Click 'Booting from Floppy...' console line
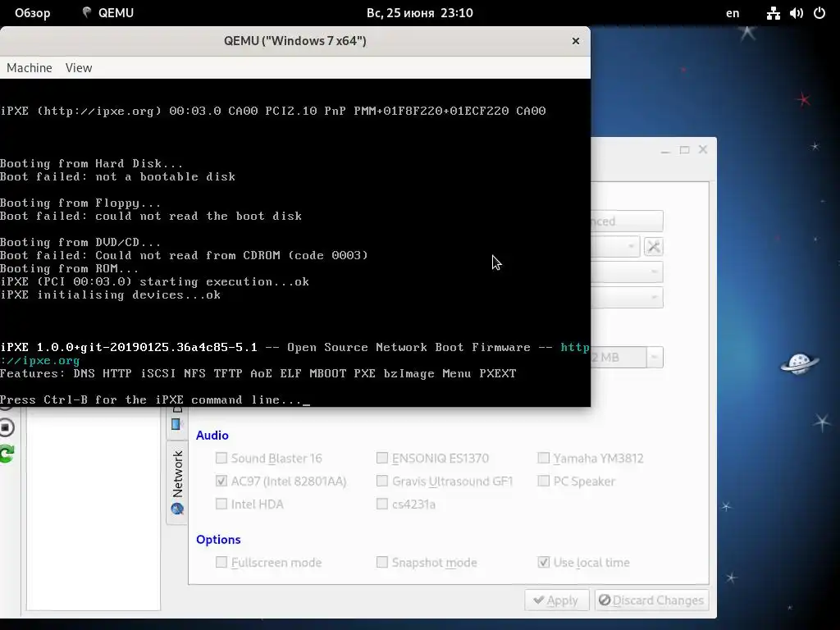The image size is (840, 630). [80, 203]
